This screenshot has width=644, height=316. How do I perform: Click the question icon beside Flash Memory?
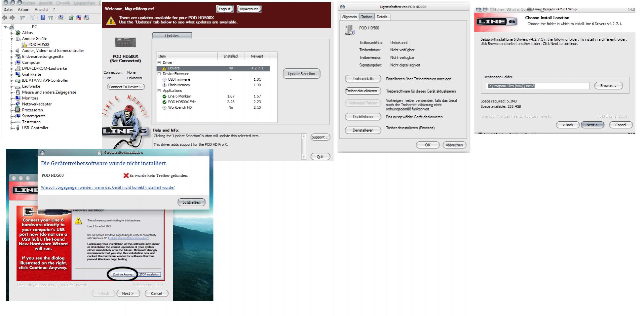(x=164, y=85)
